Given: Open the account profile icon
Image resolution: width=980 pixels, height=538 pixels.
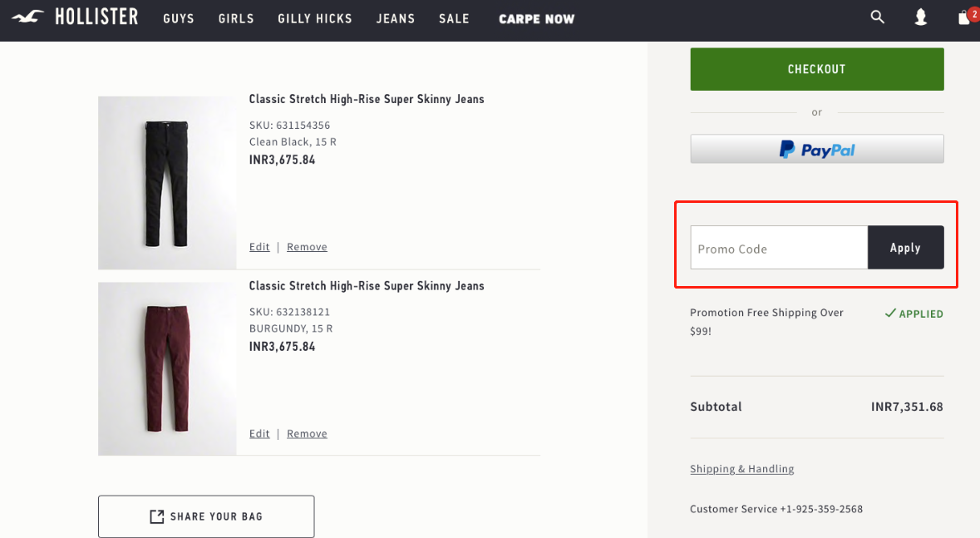Looking at the screenshot, I should click(x=921, y=17).
